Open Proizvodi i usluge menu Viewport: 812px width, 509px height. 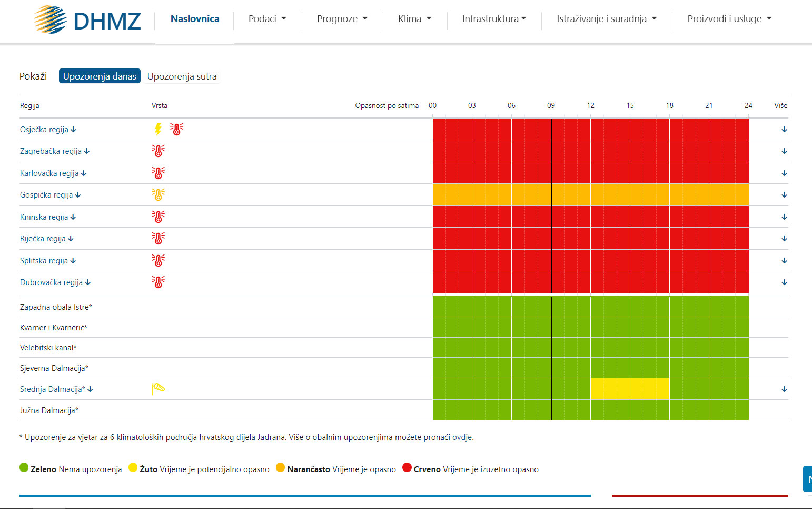(729, 19)
